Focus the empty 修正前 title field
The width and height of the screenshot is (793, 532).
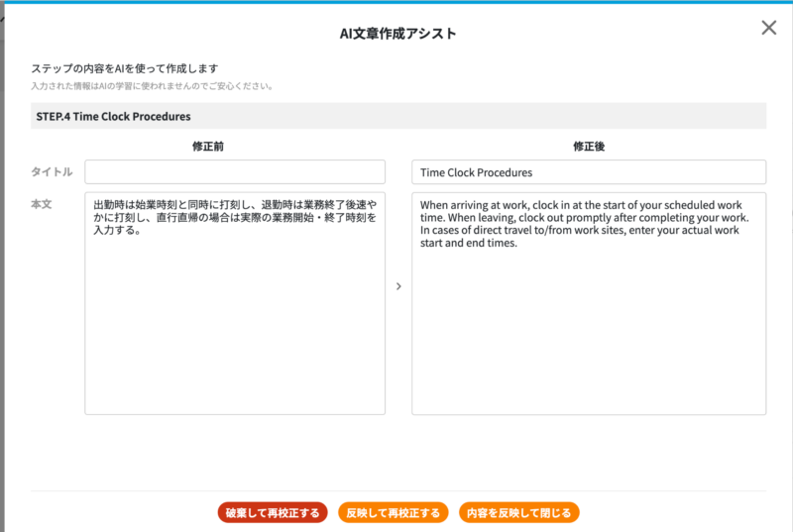pyautogui.click(x=235, y=172)
